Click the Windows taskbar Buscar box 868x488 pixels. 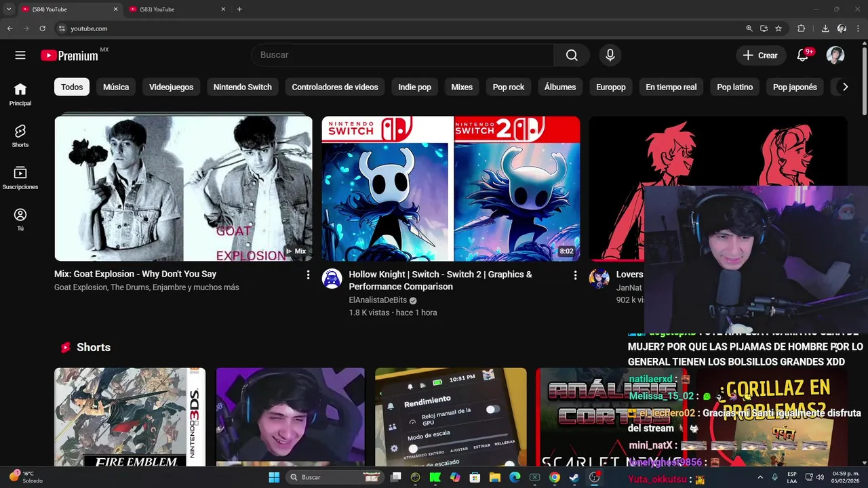[334, 477]
